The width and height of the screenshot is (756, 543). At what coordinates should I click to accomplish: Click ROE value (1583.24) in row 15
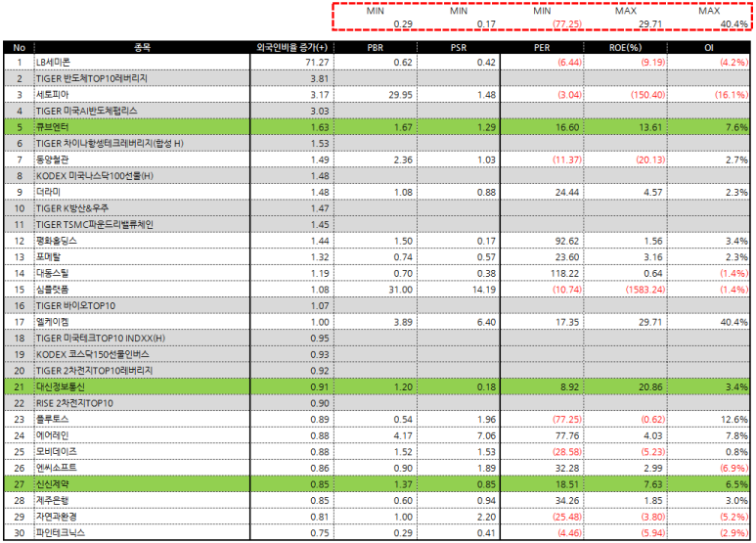pyautogui.click(x=645, y=290)
